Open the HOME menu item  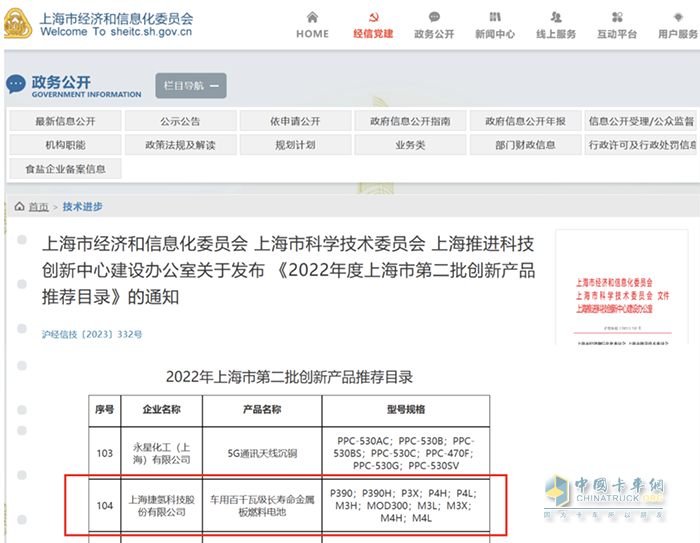[x=312, y=34]
